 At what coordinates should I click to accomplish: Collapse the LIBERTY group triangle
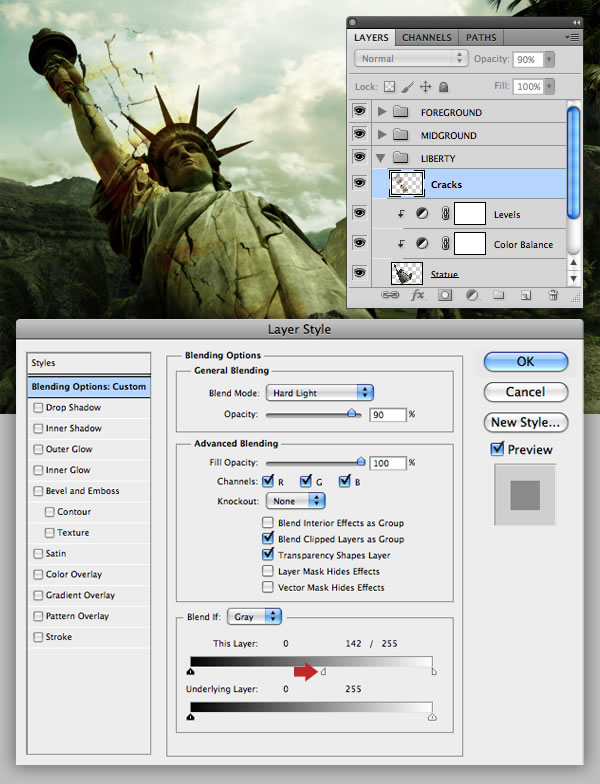tap(381, 158)
